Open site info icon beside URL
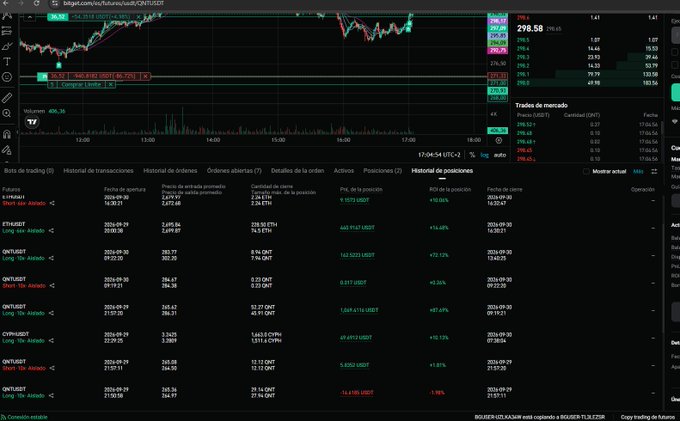680x421 pixels. coord(55,3)
